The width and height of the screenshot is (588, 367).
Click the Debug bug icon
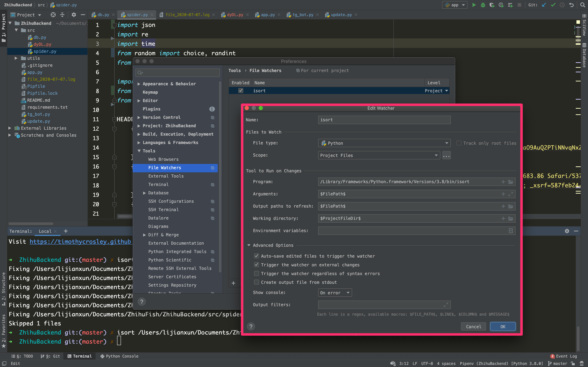(483, 5)
